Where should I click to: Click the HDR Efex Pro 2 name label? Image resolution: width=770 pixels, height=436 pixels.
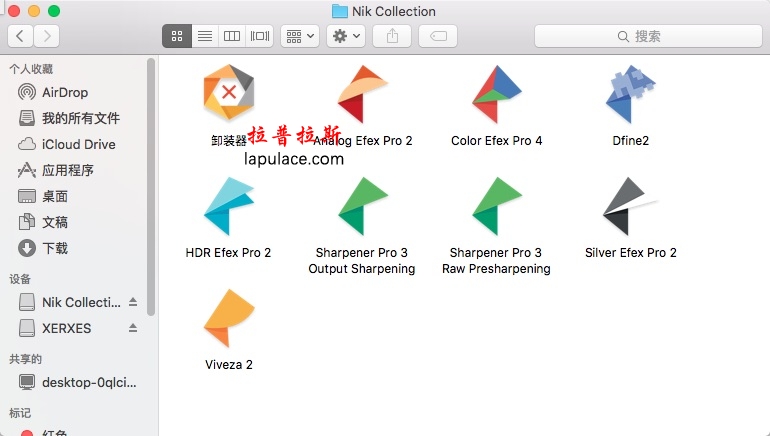[228, 253]
